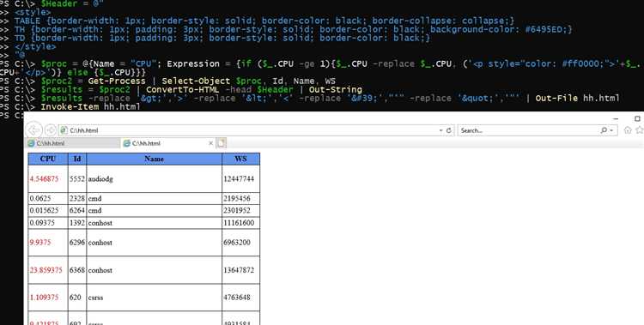
Task: Click Out-File hh.html in the PowerShell console
Action: [x=577, y=98]
